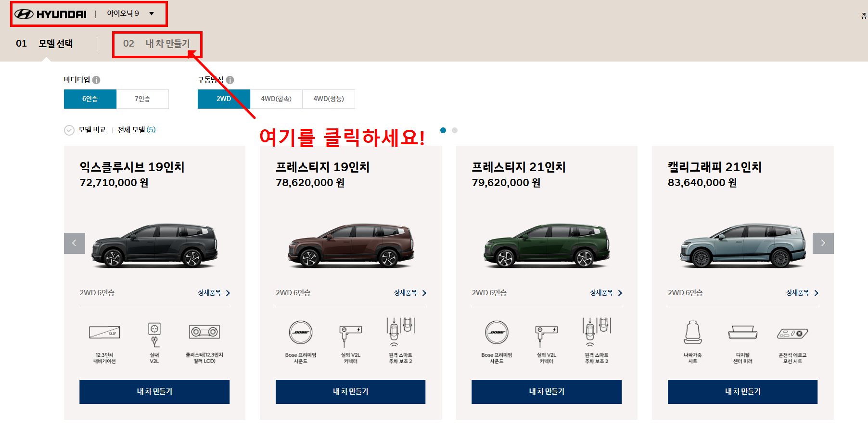Enable the 모델 비교 checkbox
Screen dimensions: 868x426
69,130
